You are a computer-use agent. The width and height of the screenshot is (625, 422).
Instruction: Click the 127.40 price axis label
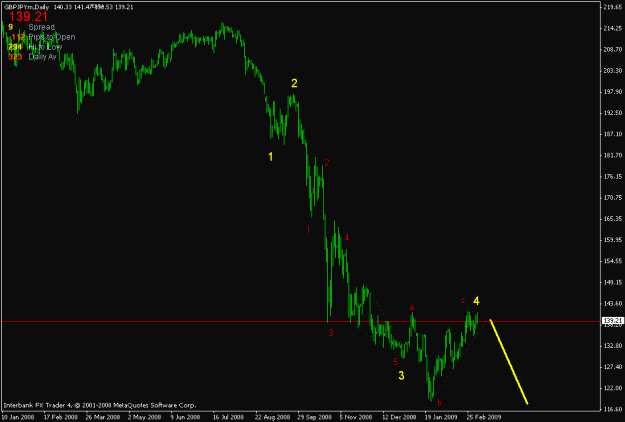[x=613, y=367]
